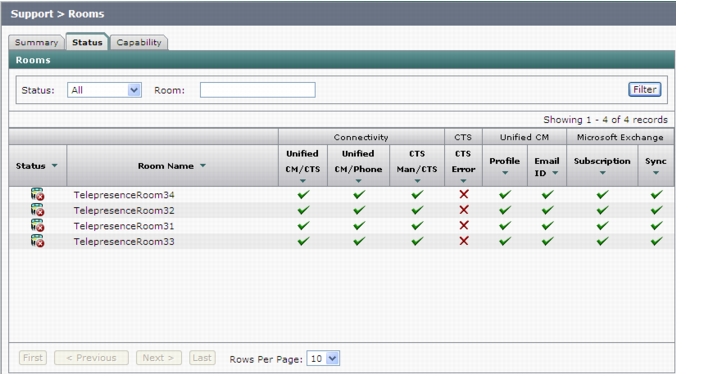Sort by Status column arrow
The height and width of the screenshot is (389, 701).
(55, 165)
